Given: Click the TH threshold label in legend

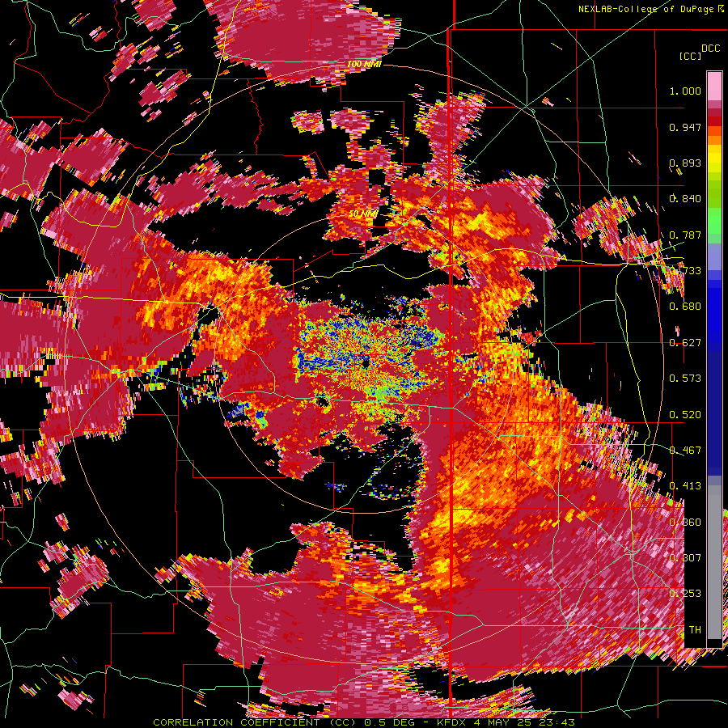Looking at the screenshot, I should tap(695, 630).
